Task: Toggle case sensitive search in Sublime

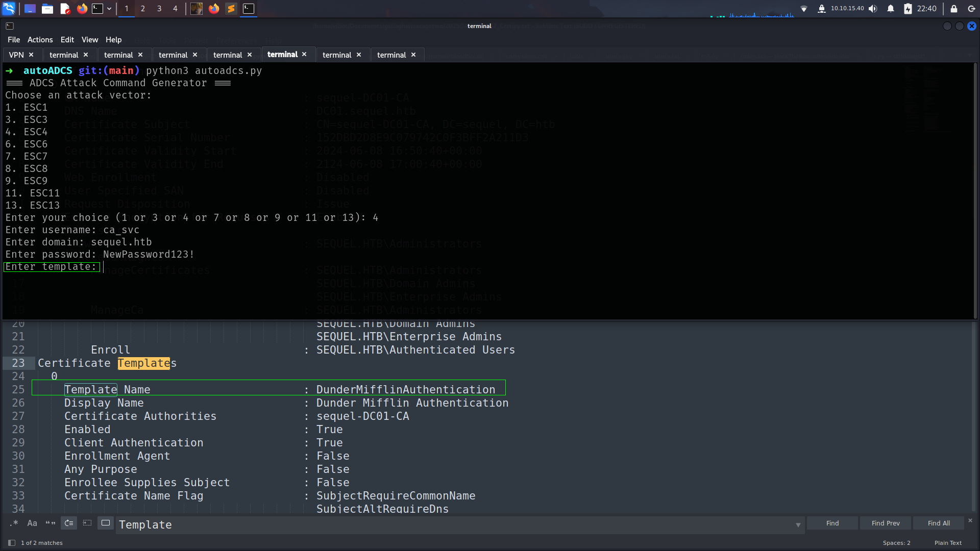Action: 32,523
